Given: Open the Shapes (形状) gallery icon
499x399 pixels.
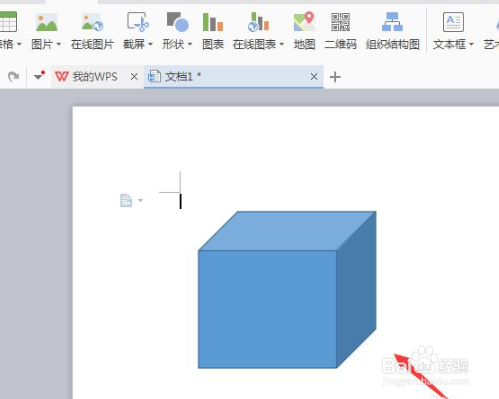Looking at the screenshot, I should tap(177, 22).
